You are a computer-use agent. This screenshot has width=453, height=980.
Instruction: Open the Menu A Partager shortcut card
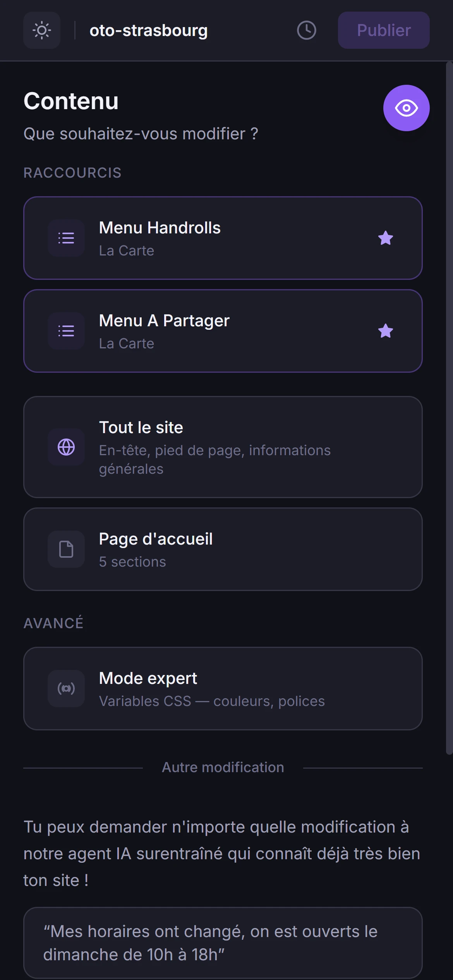pos(223,331)
